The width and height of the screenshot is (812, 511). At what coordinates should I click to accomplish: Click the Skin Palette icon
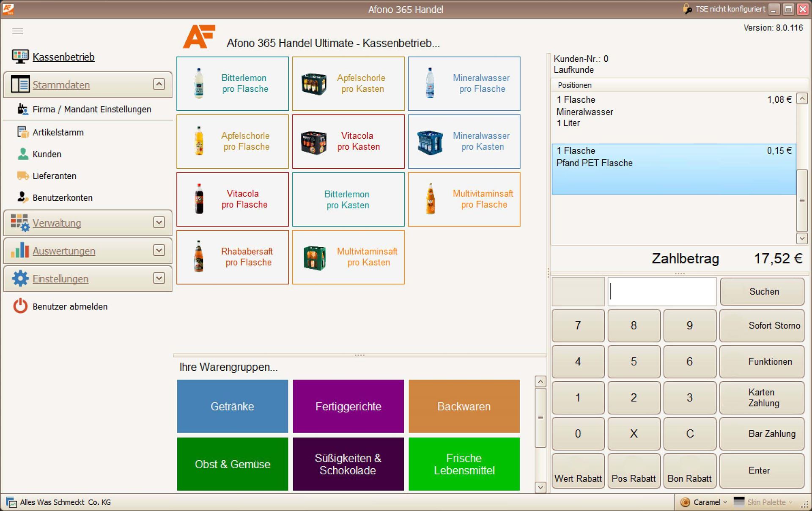click(x=739, y=502)
